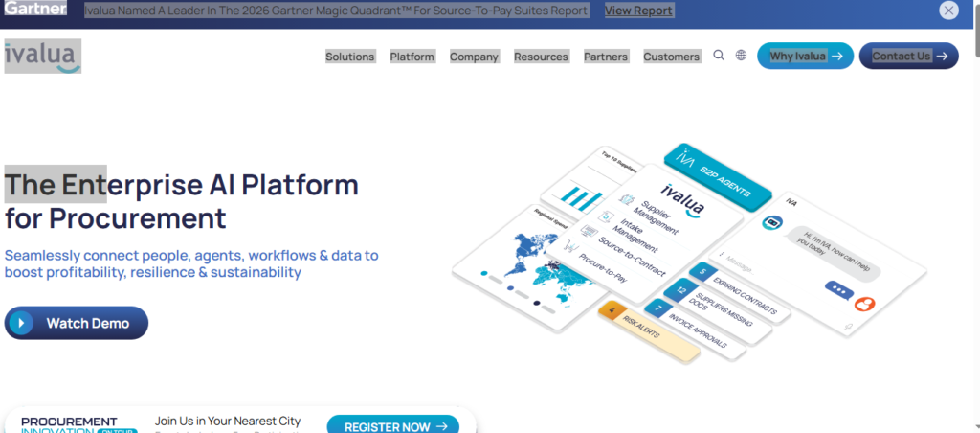This screenshot has width=980, height=433.
Task: Click the Expiring Contracts card
Action: coord(740,292)
